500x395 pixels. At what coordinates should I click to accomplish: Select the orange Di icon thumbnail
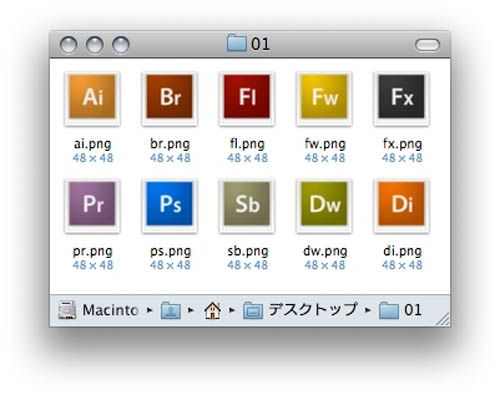point(402,205)
